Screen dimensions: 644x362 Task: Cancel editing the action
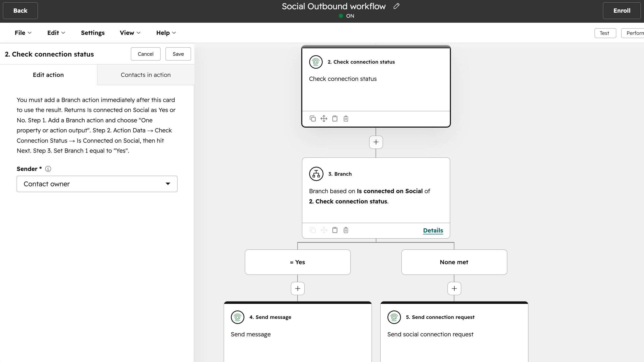[x=145, y=54]
